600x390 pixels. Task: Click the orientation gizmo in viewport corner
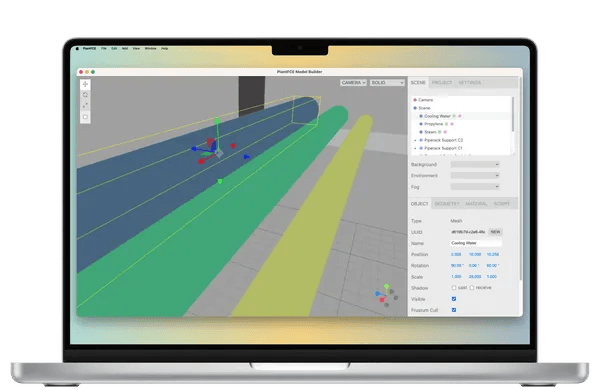click(x=386, y=295)
